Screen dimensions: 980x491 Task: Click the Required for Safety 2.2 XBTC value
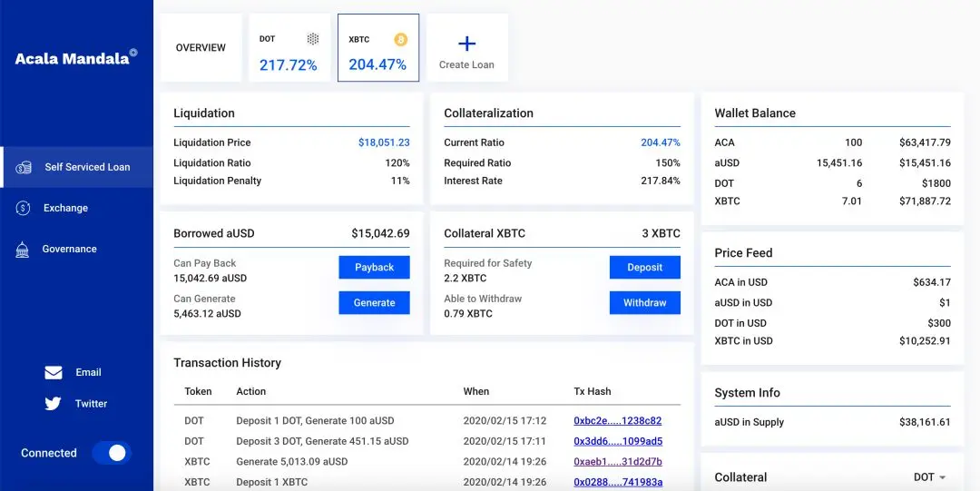pyautogui.click(x=465, y=278)
